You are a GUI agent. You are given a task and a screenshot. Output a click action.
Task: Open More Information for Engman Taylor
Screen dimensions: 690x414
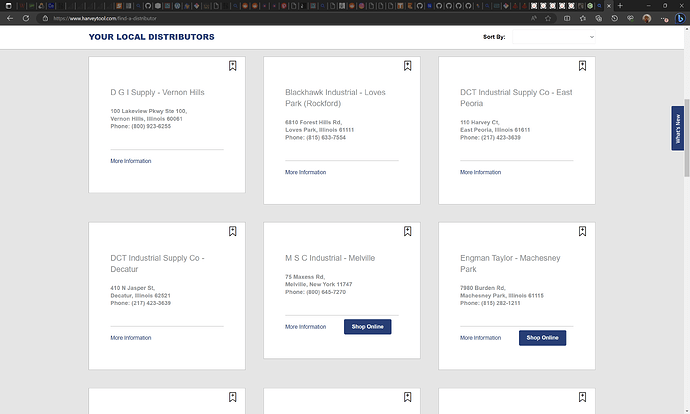tap(481, 338)
